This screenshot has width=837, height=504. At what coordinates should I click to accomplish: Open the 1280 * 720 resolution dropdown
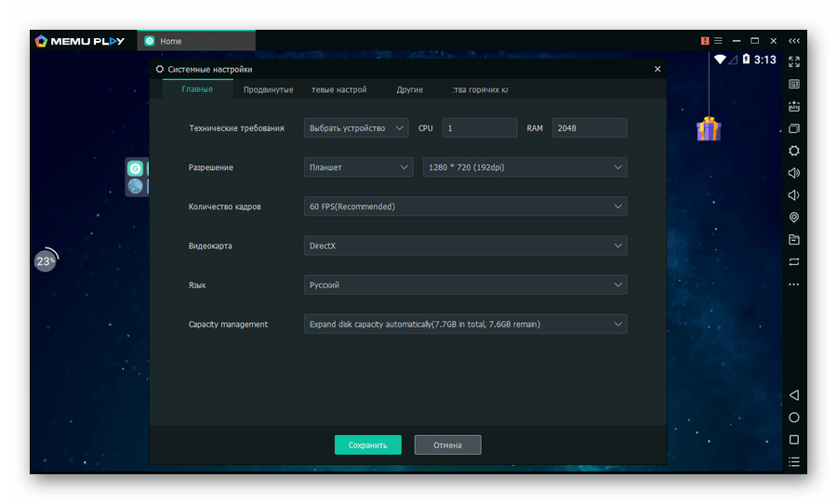(525, 167)
